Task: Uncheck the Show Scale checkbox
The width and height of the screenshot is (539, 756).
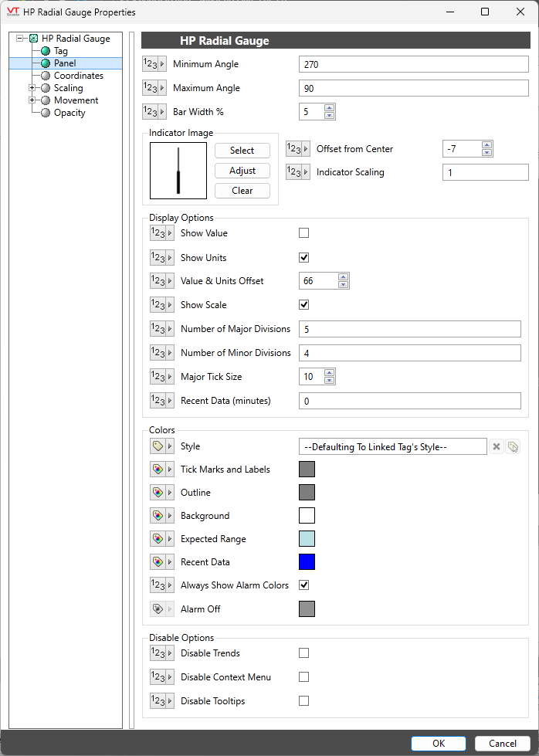Action: point(303,305)
